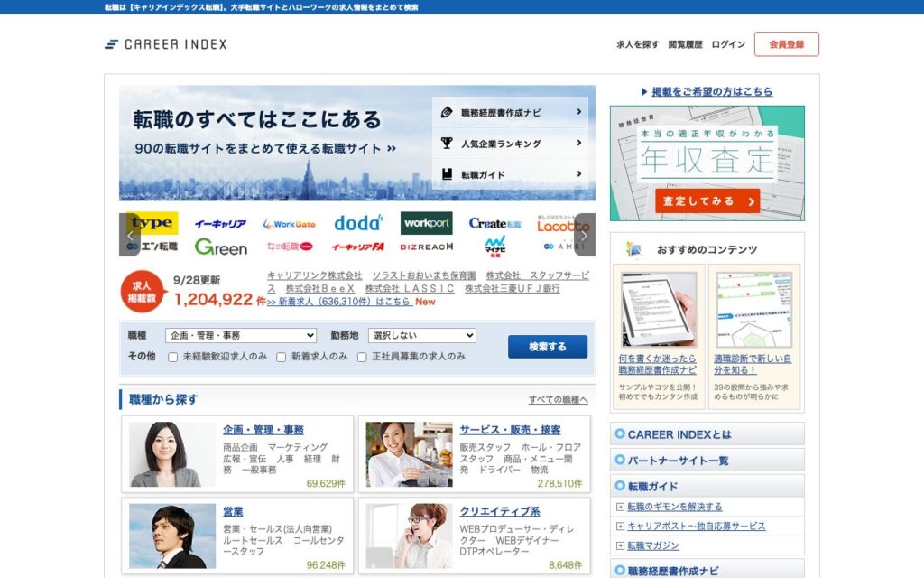The height and width of the screenshot is (578, 924).
Task: Click the radar chart 適職診断 thumbnail
Action: [753, 310]
